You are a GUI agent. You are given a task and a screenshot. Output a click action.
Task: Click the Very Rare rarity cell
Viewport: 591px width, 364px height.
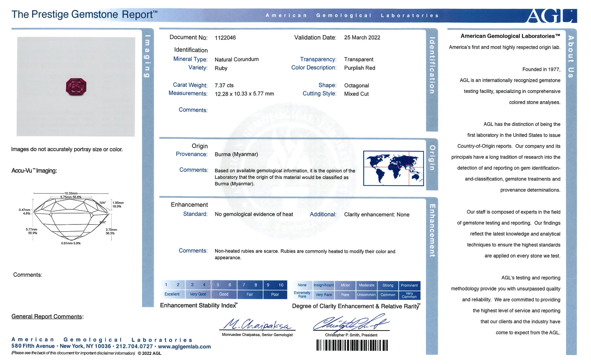coord(324,295)
